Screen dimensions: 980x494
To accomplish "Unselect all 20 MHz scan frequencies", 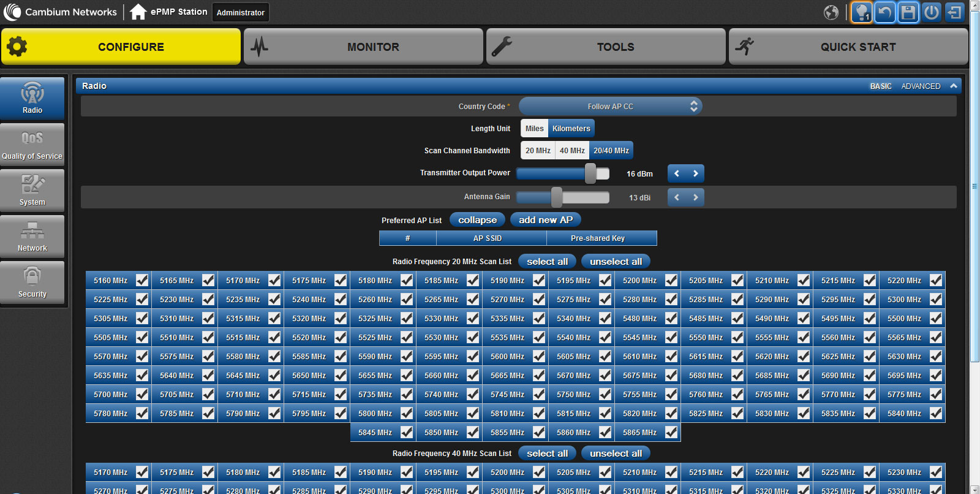I will tap(616, 262).
